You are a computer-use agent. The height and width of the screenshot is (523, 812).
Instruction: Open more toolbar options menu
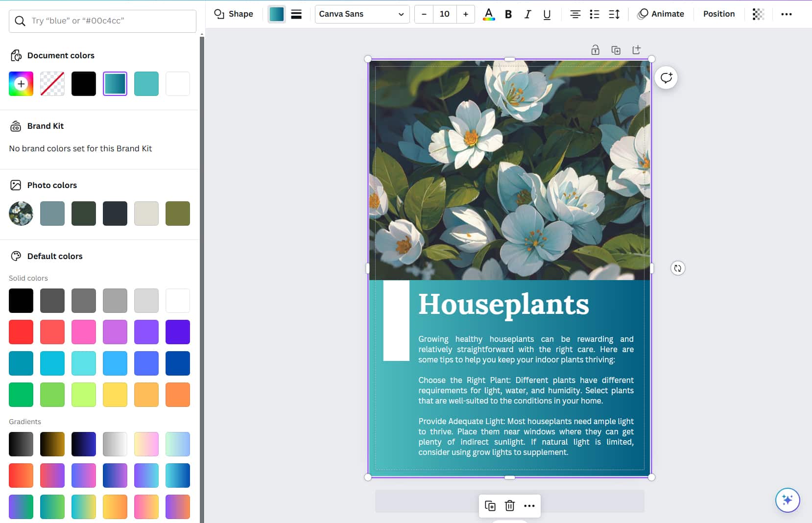[787, 14]
